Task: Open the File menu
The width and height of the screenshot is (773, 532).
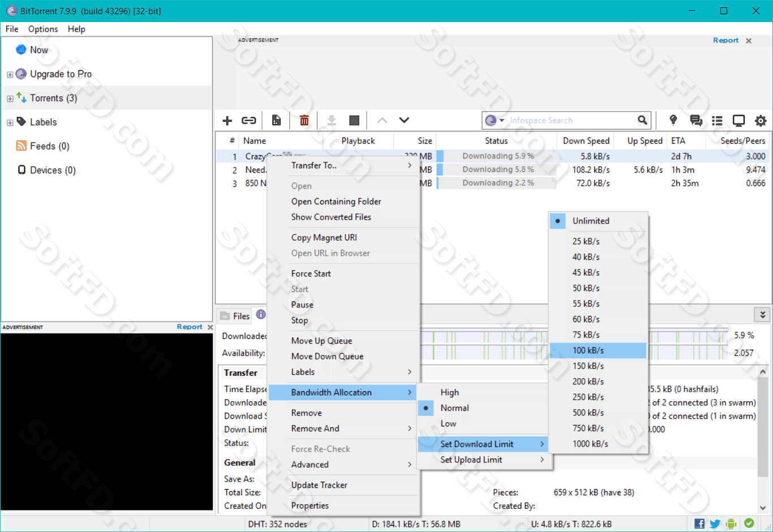Action: coord(12,29)
